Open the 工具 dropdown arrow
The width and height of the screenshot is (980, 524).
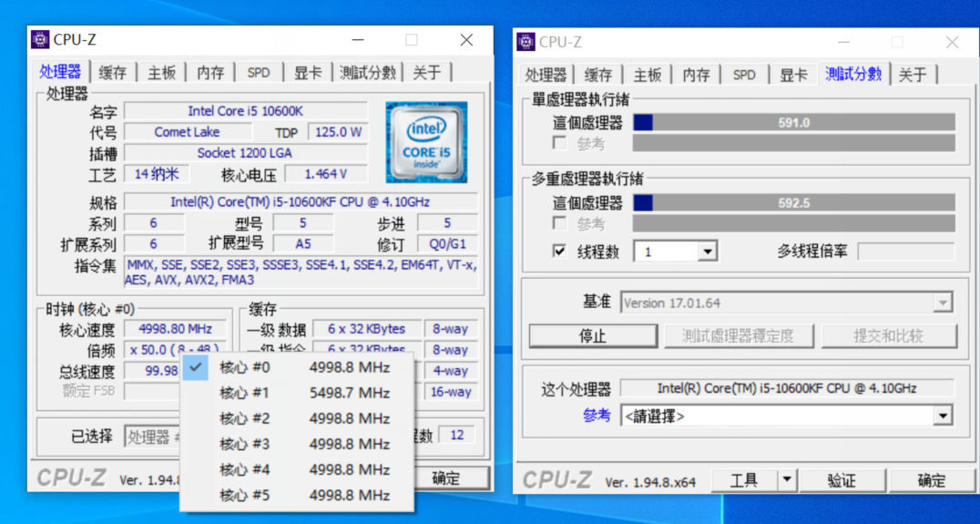(787, 480)
